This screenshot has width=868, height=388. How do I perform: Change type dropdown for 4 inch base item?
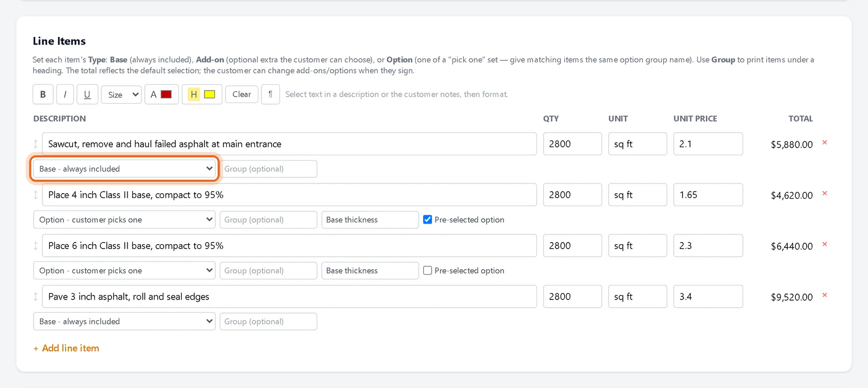[x=124, y=220]
